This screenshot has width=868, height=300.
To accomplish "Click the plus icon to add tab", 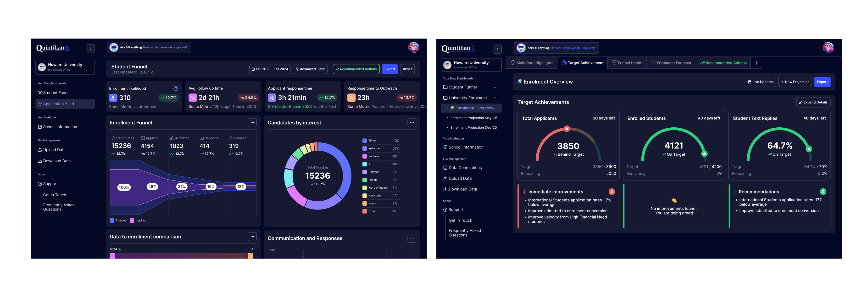I will point(756,63).
